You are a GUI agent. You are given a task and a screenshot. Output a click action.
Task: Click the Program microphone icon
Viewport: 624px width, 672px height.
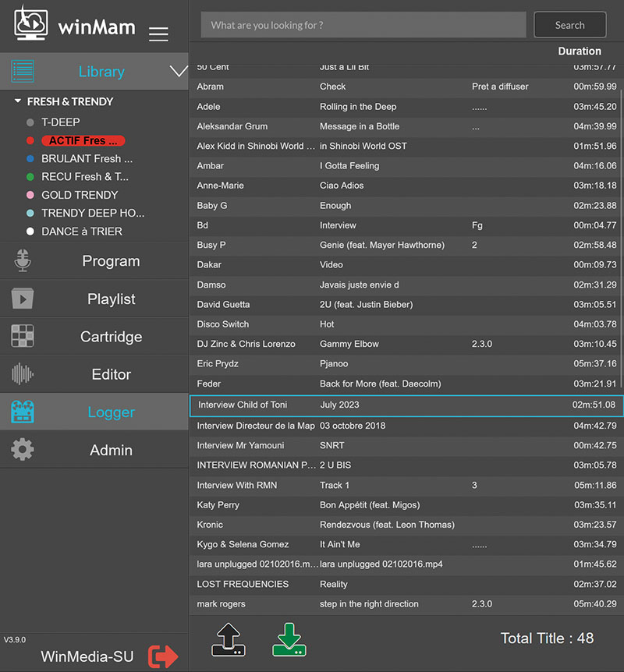[x=23, y=261]
